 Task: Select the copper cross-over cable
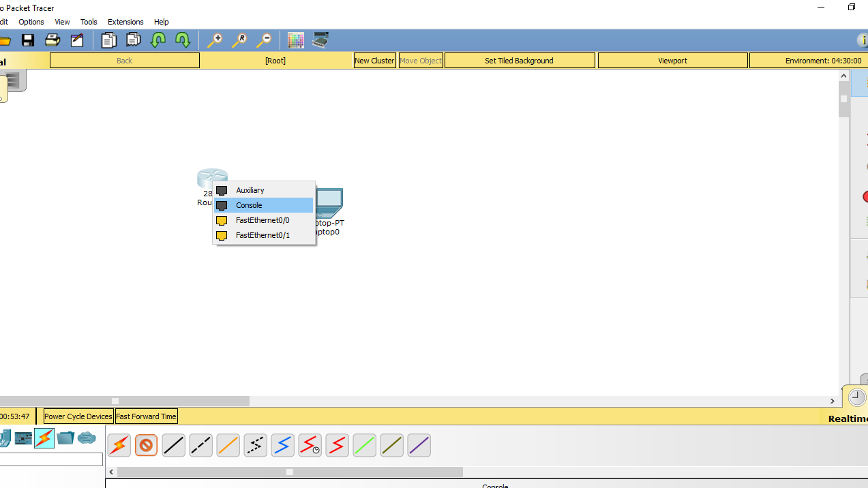pos(200,445)
